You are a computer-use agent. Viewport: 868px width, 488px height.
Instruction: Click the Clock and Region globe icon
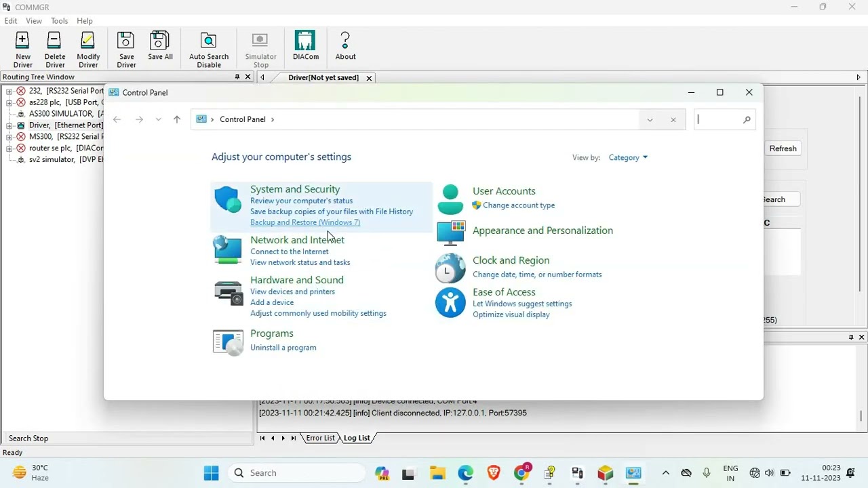point(450,268)
